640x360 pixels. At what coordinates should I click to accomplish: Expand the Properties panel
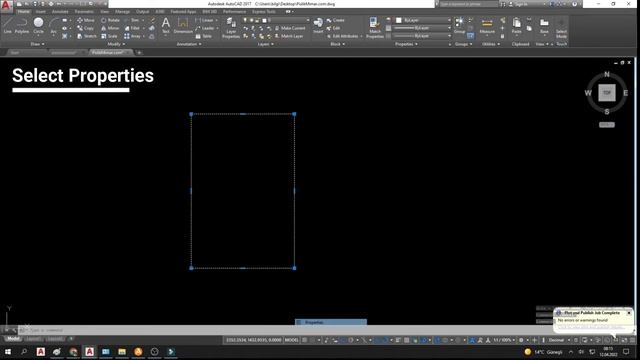click(406, 44)
